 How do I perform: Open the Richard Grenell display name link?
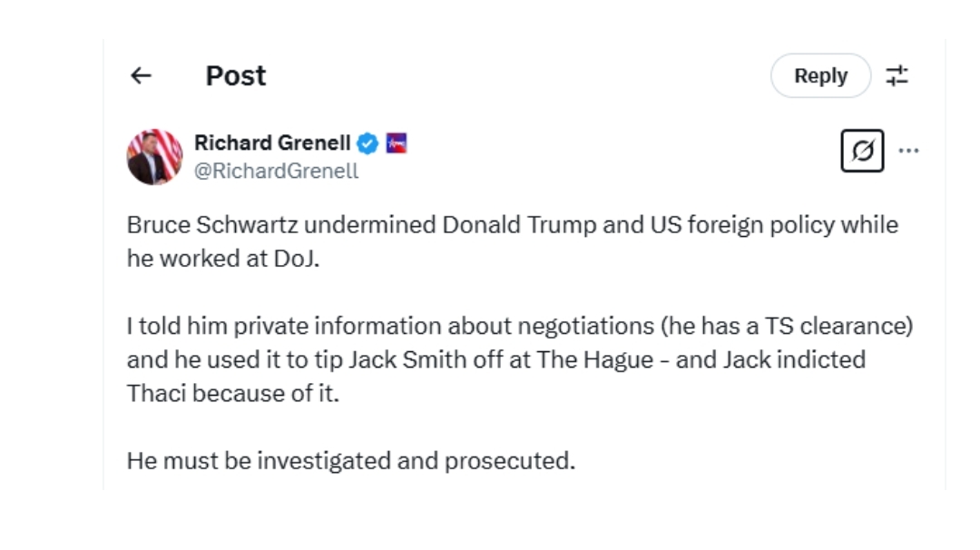tap(272, 143)
